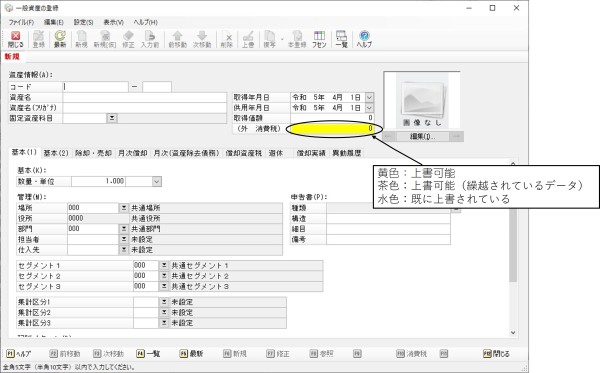The width and height of the screenshot is (600, 373).
Task: Open the 固定資産科目 selection dropdown
Action: tap(112, 118)
